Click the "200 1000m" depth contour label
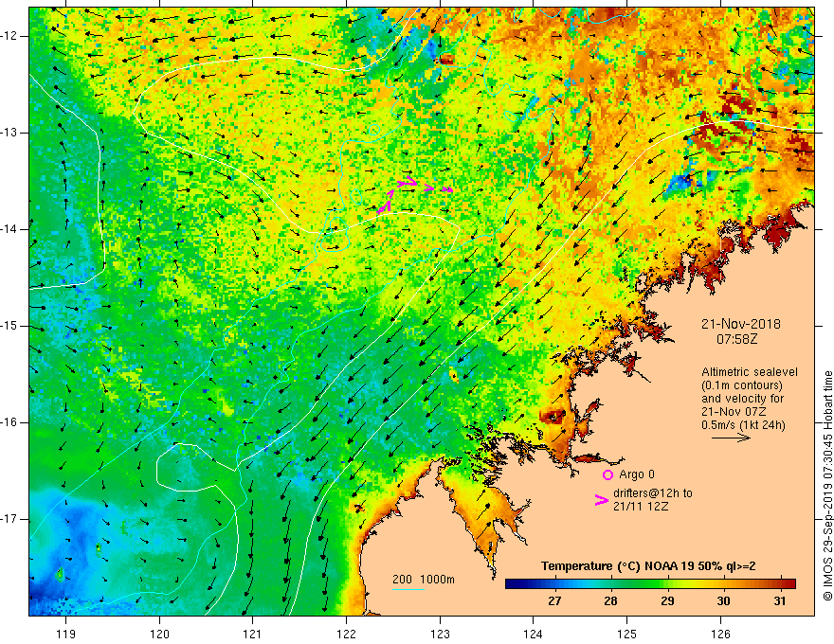 tap(424, 580)
